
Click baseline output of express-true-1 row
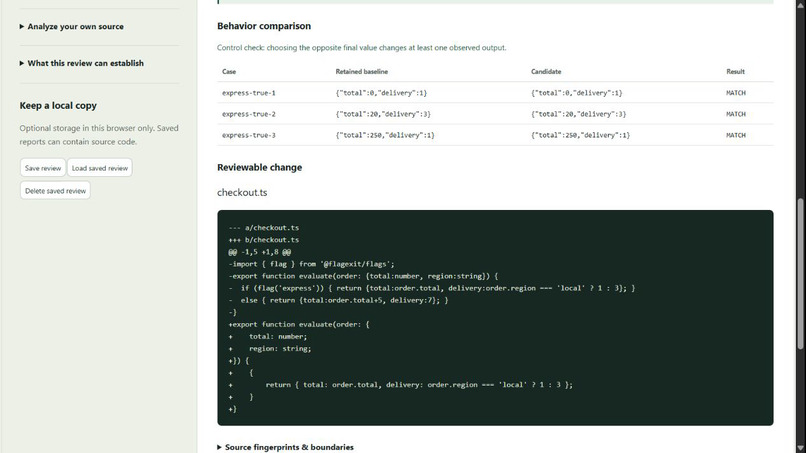[381, 93]
